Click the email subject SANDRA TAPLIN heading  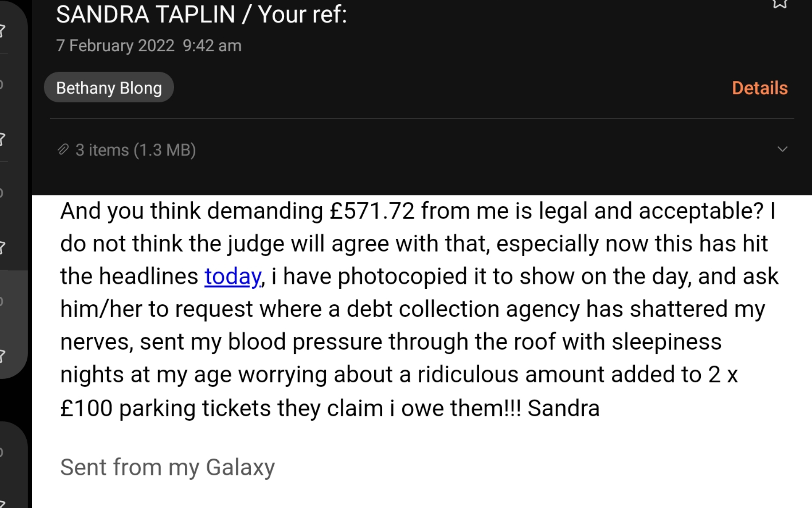(201, 14)
